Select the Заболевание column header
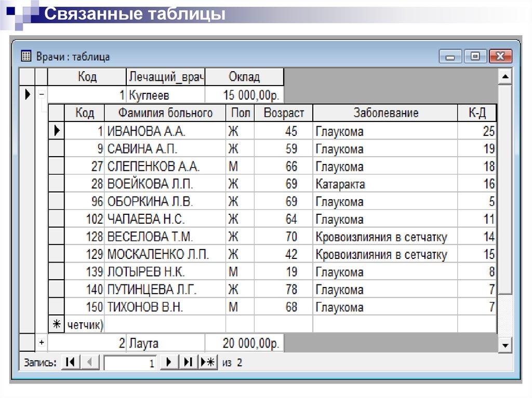The height and width of the screenshot is (398, 532). click(x=385, y=113)
